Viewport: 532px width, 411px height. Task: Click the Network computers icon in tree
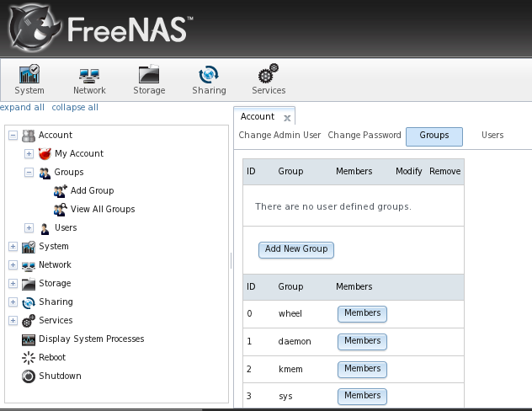click(29, 266)
